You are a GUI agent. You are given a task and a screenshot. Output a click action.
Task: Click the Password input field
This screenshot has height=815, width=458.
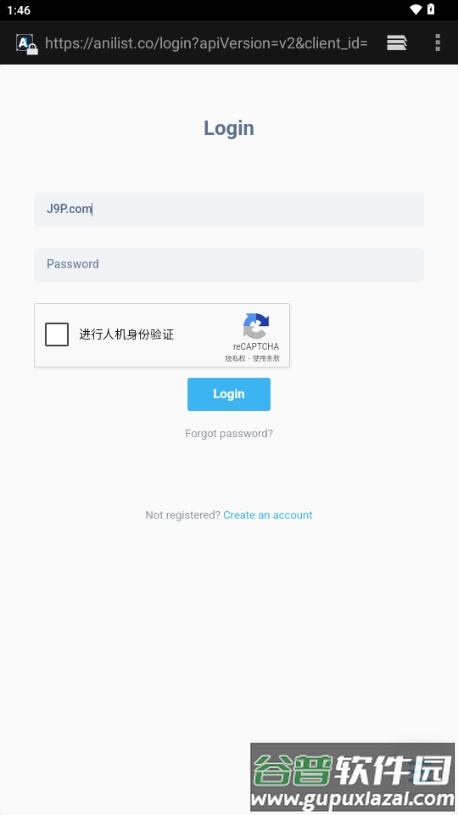point(229,265)
